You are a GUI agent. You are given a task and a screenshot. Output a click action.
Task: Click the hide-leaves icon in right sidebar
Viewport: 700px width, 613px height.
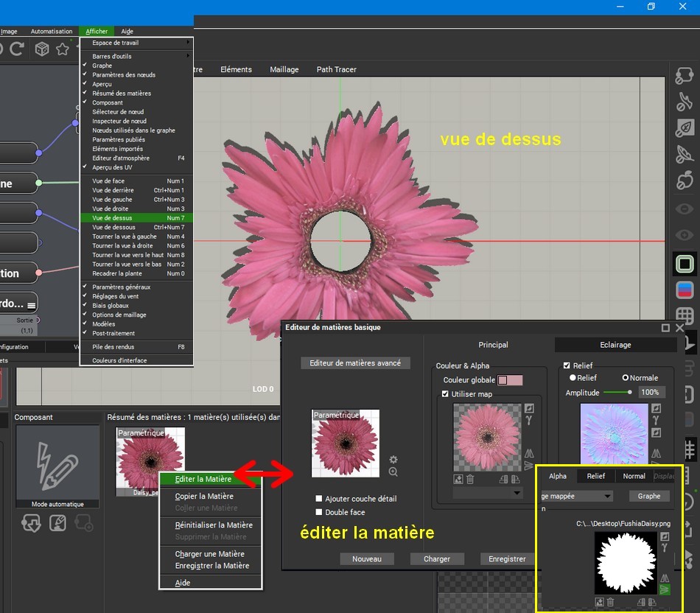coord(684,127)
